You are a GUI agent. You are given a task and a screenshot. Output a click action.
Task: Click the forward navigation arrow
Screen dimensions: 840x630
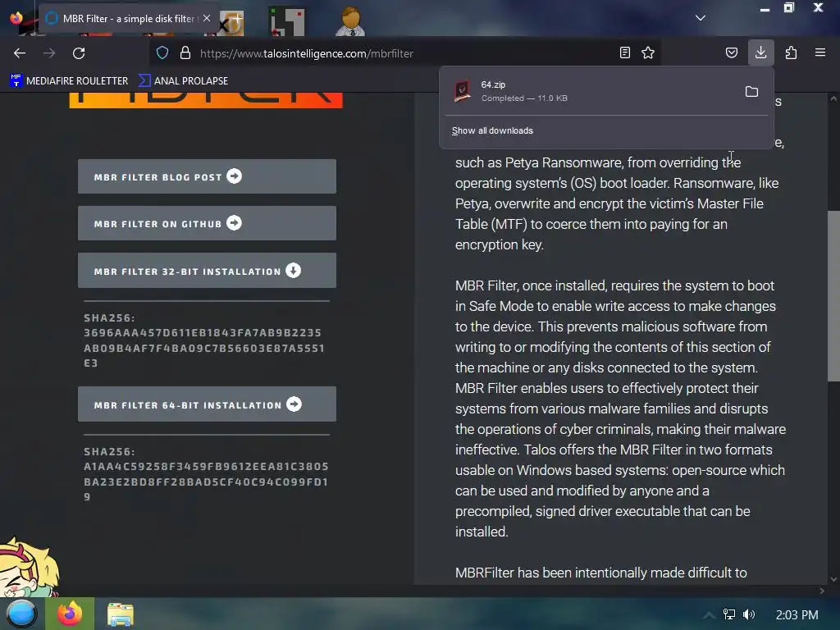click(49, 53)
